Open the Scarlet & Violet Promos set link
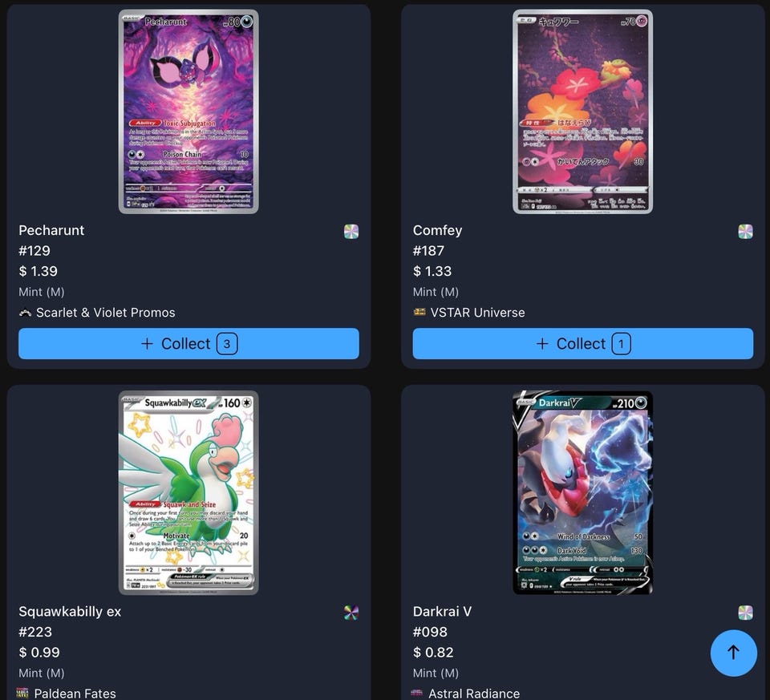Viewport: 770px width, 700px height. coord(106,313)
